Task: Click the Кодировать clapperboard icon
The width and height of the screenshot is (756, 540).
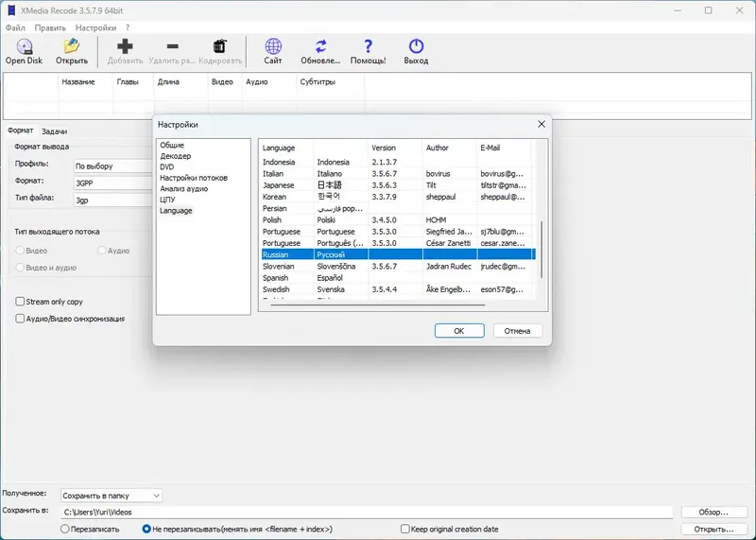Action: (x=220, y=46)
